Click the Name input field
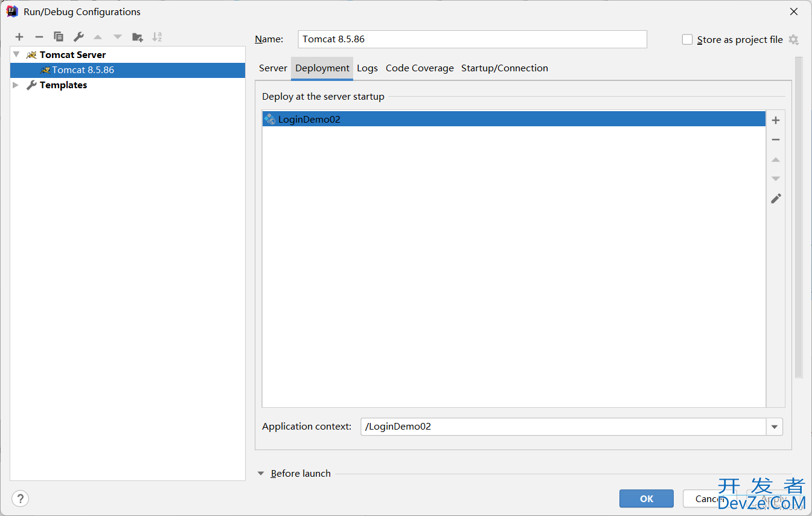The height and width of the screenshot is (516, 812). coord(473,39)
